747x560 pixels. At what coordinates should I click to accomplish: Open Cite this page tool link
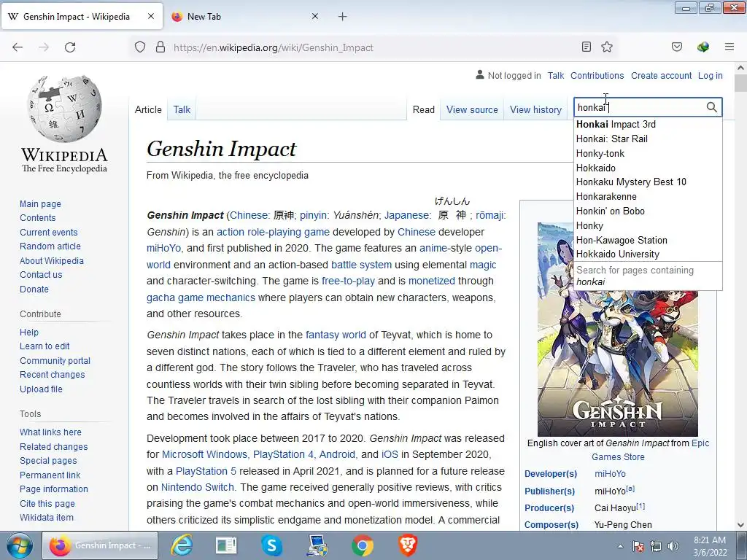coord(47,503)
